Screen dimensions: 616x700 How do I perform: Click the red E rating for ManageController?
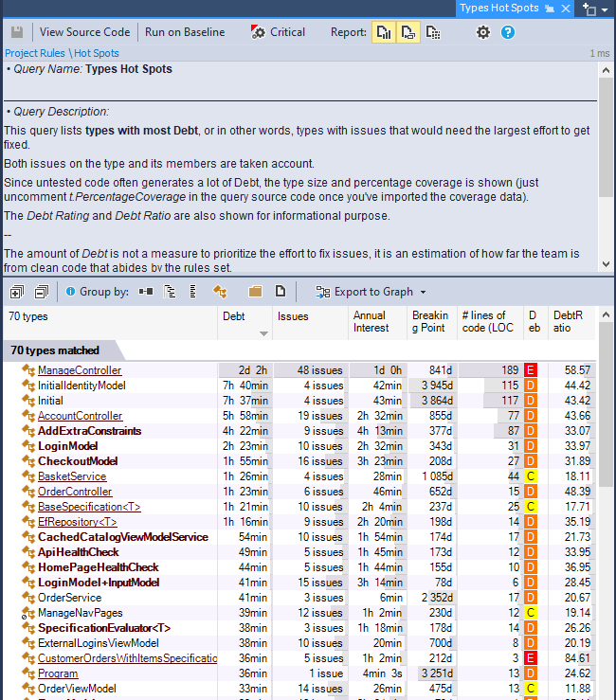pyautogui.click(x=531, y=370)
